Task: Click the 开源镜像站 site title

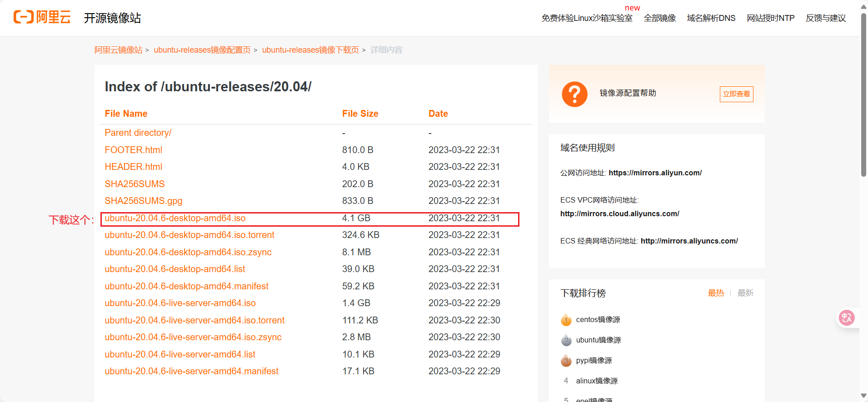Action: click(112, 18)
